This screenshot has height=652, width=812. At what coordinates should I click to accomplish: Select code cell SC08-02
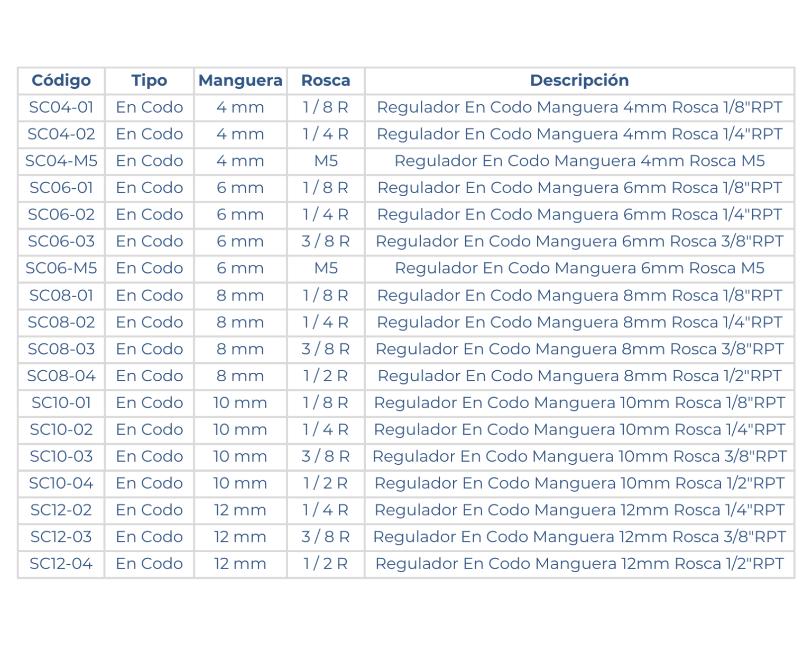(61, 322)
